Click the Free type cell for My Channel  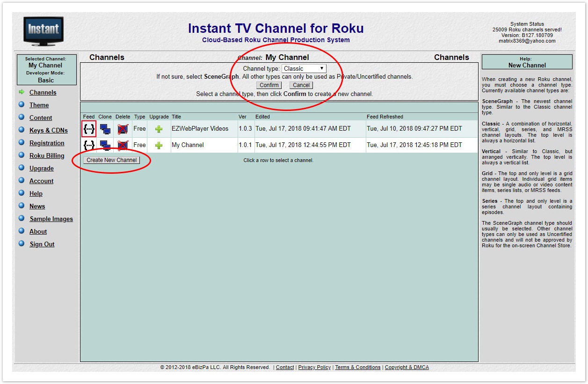pos(140,145)
